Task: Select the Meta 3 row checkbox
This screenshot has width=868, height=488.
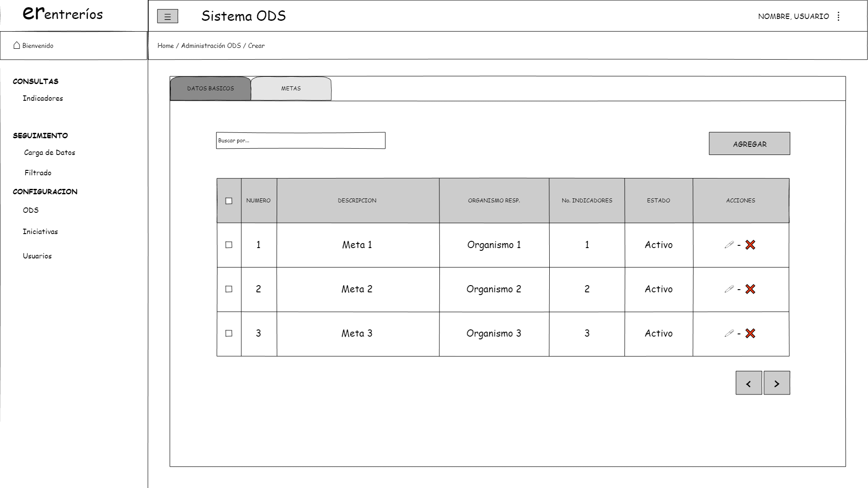Action: (229, 333)
